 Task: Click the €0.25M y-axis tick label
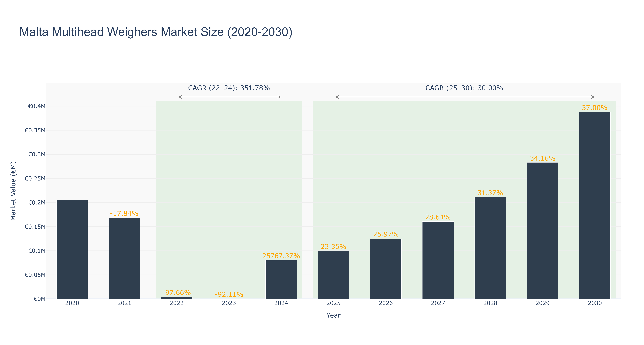coord(35,178)
